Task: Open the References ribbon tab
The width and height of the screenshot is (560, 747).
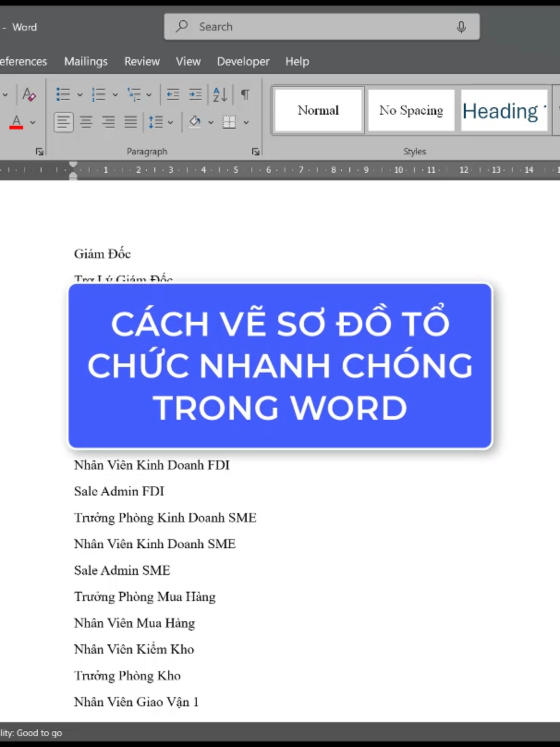Action: [x=23, y=61]
